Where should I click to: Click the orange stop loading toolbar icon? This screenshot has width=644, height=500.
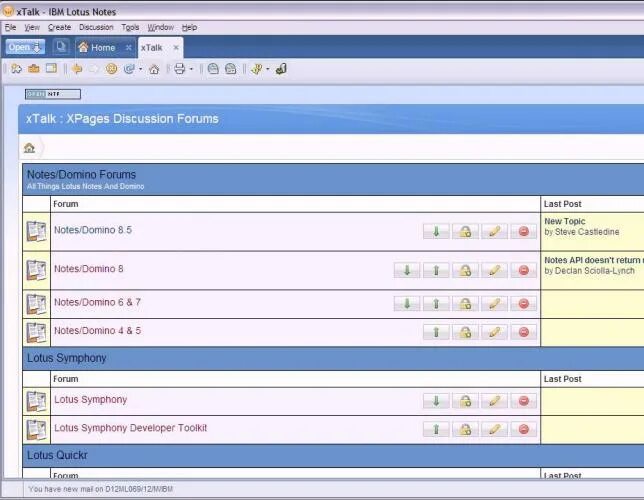(111, 69)
